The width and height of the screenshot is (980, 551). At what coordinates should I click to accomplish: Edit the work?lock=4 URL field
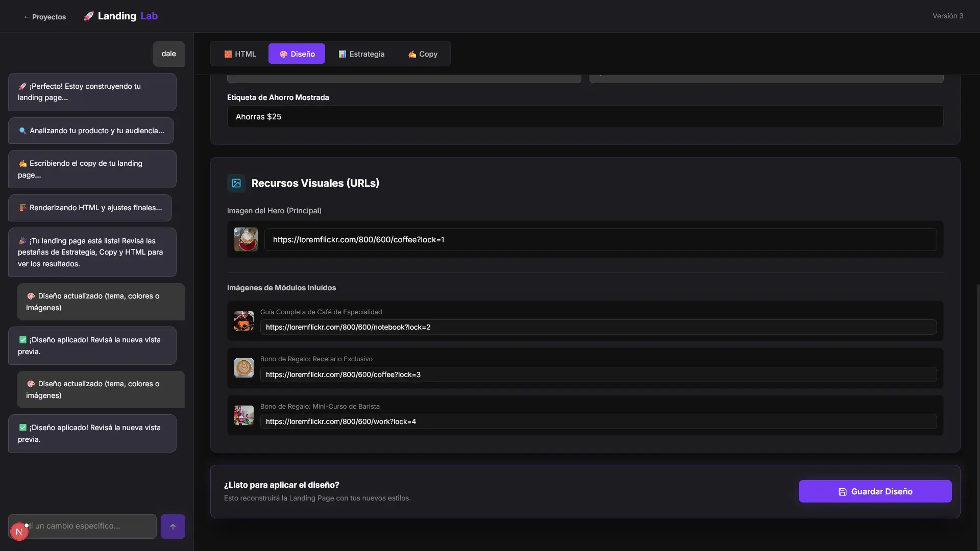pos(598,421)
